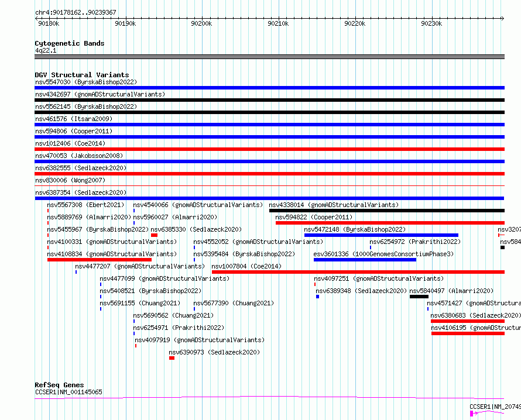Select small red block under nsv6390973
Viewport: 521px width, 420px height.
(x=172, y=358)
